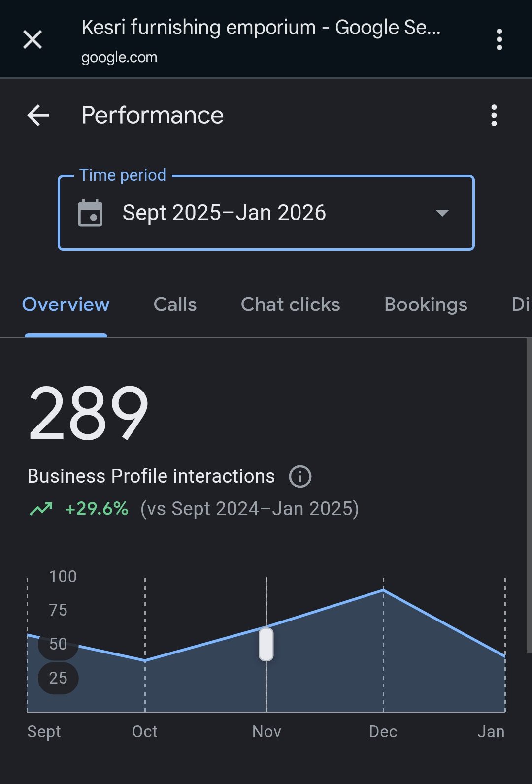The height and width of the screenshot is (784, 532).
Task: Switch to the Calls tab
Action: point(175,305)
